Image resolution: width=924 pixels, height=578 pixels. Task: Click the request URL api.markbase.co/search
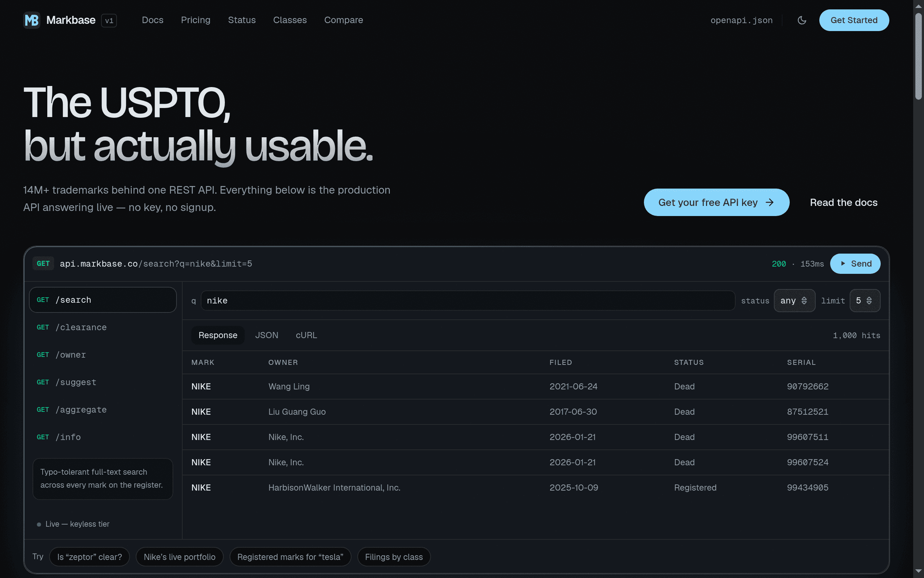[156, 264]
